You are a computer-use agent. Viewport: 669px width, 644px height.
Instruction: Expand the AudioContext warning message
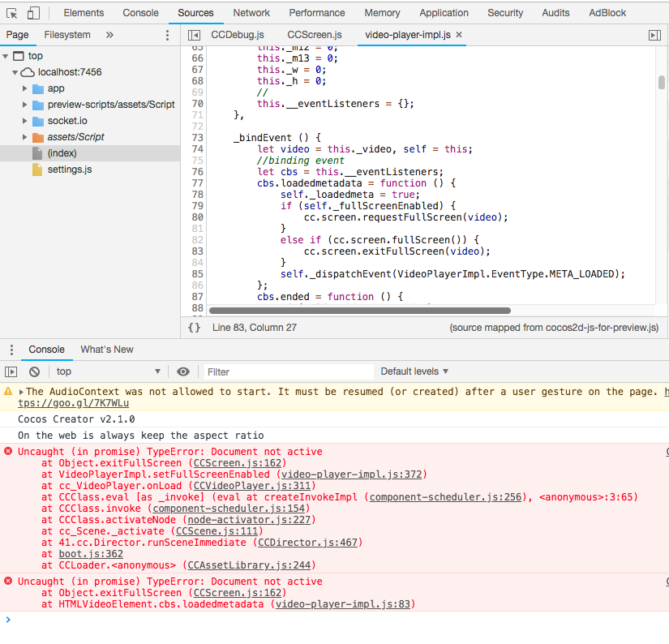point(21,392)
